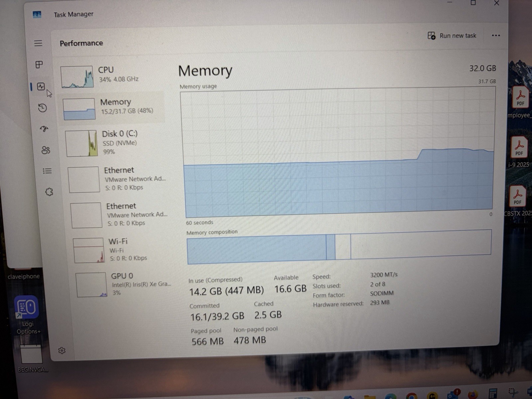The image size is (532, 399).
Task: Launch Google Chrome from the taskbar
Action: click(x=411, y=396)
